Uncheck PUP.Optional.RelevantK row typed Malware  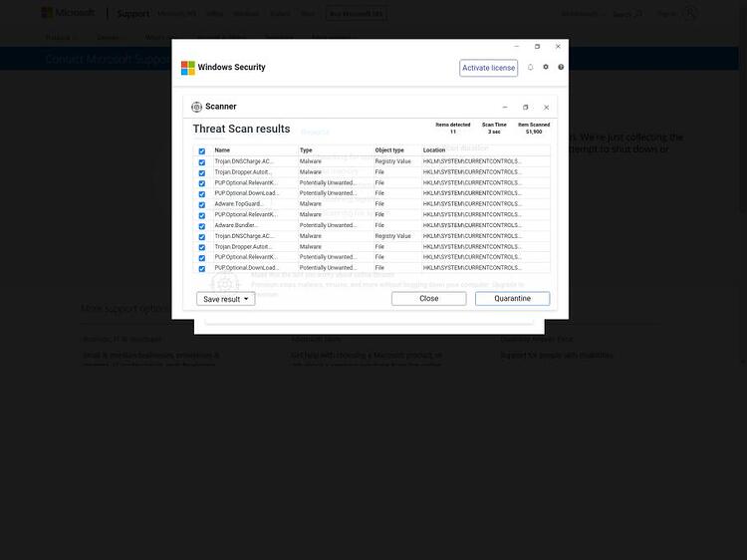pyautogui.click(x=202, y=215)
